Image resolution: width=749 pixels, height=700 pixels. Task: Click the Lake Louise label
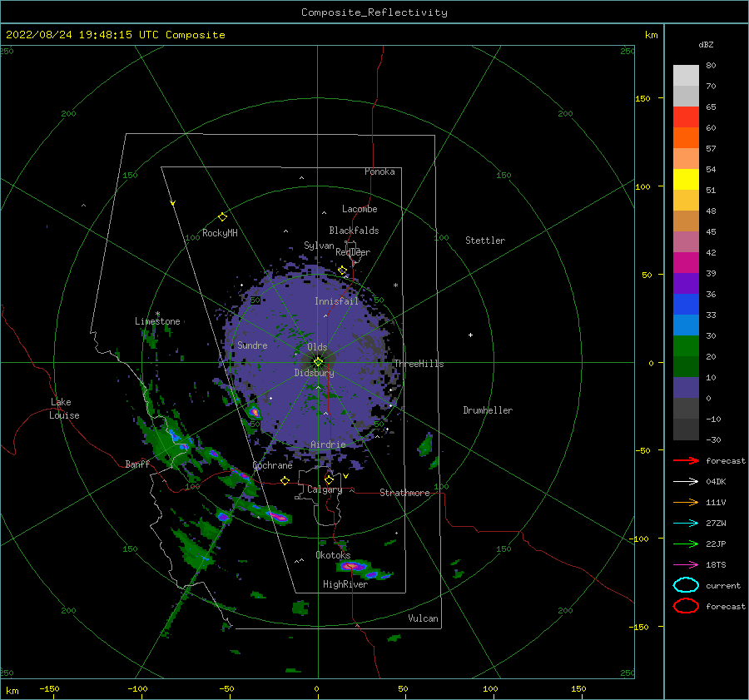point(64,409)
